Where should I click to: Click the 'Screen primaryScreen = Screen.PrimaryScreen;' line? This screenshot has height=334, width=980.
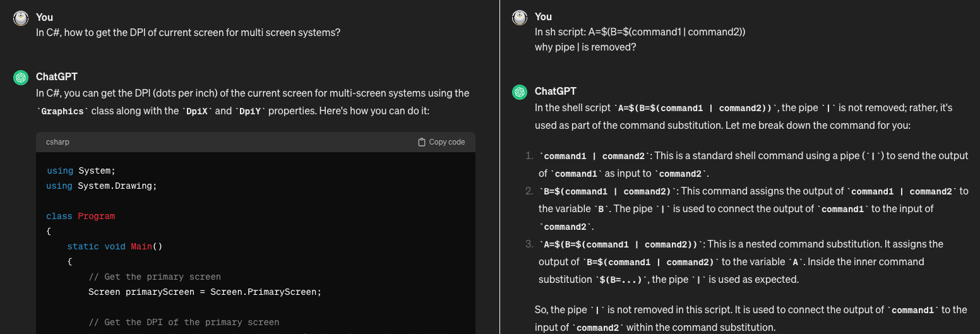click(205, 292)
